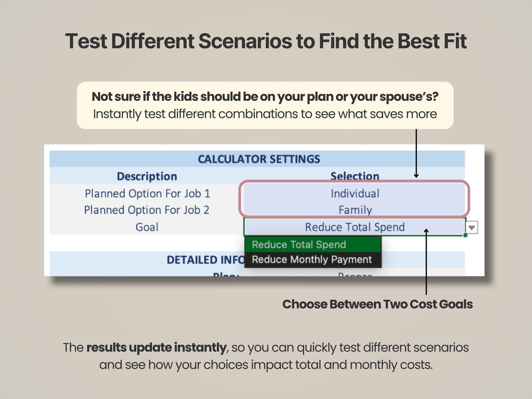
Task: Select the CALCULATOR SETTINGS header cell
Action: pyautogui.click(x=259, y=159)
